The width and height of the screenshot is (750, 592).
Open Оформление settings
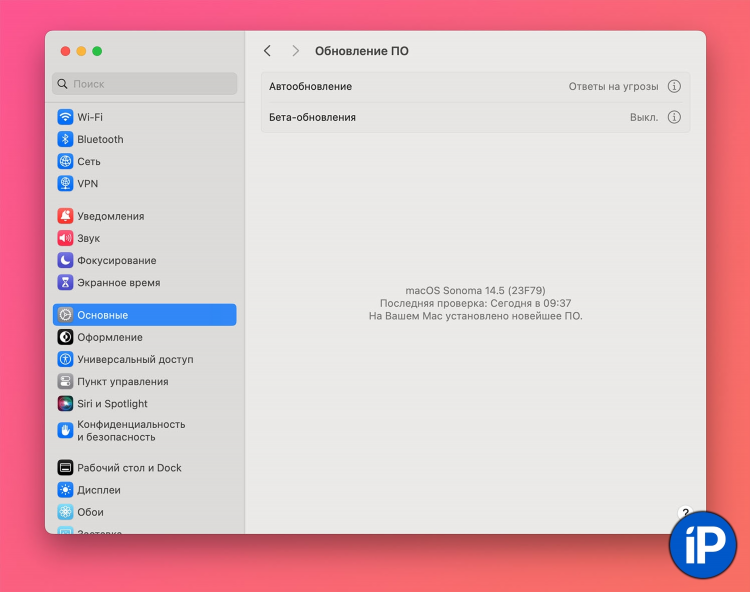(144, 337)
